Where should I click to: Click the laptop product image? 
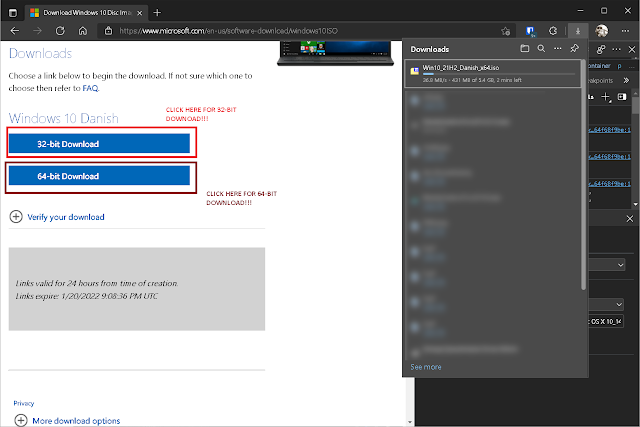(335, 53)
